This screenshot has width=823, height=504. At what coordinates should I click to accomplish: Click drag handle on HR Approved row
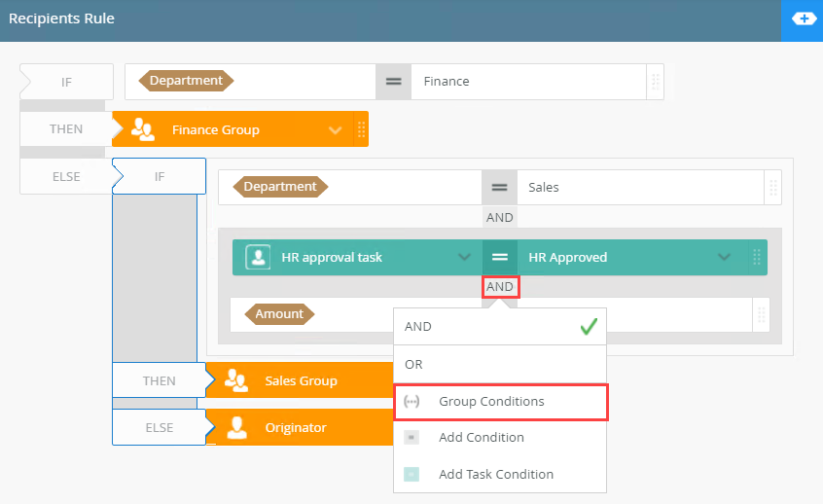755,258
